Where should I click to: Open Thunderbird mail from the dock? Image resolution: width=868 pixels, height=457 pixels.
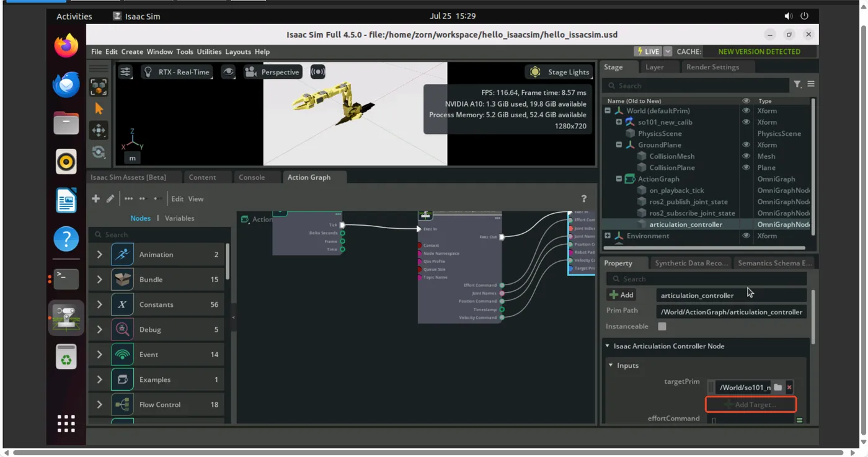(66, 84)
